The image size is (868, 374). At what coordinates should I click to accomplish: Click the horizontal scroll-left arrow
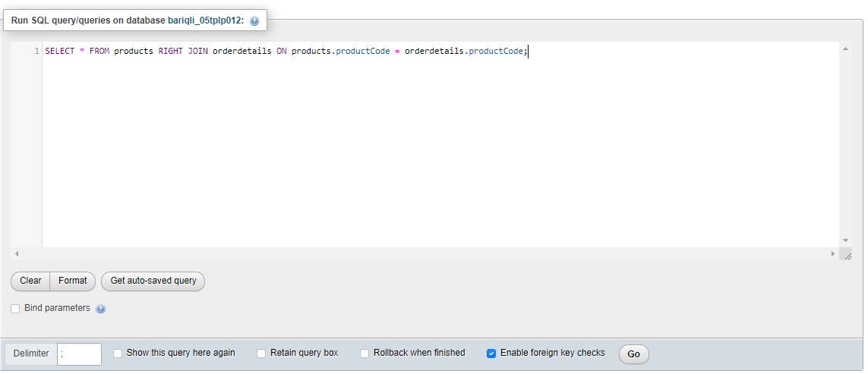(17, 253)
